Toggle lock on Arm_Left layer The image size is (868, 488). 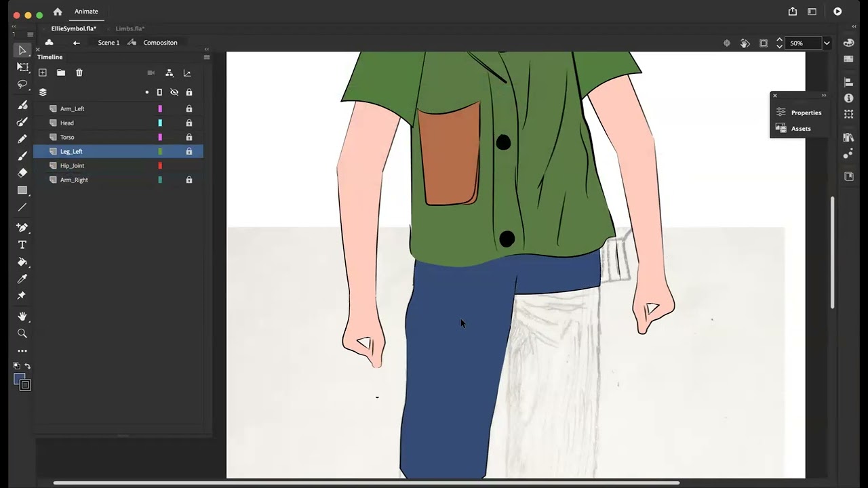coord(189,108)
